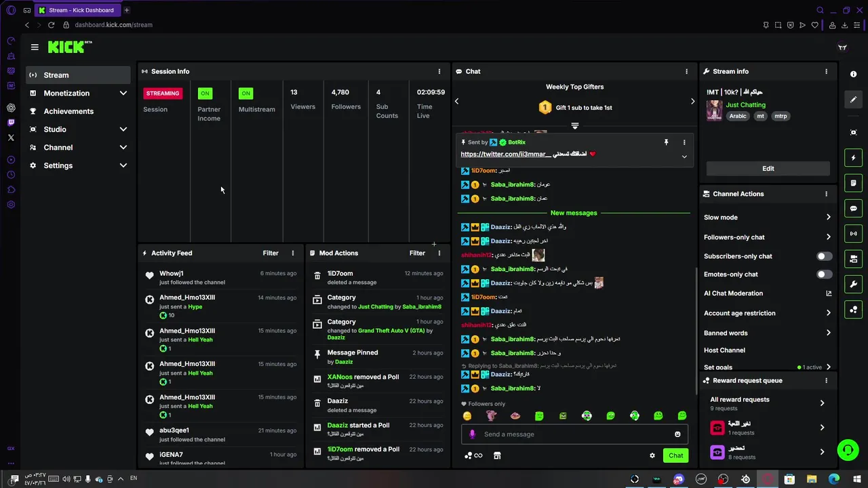Open Activity Feed options menu

[x=293, y=253]
